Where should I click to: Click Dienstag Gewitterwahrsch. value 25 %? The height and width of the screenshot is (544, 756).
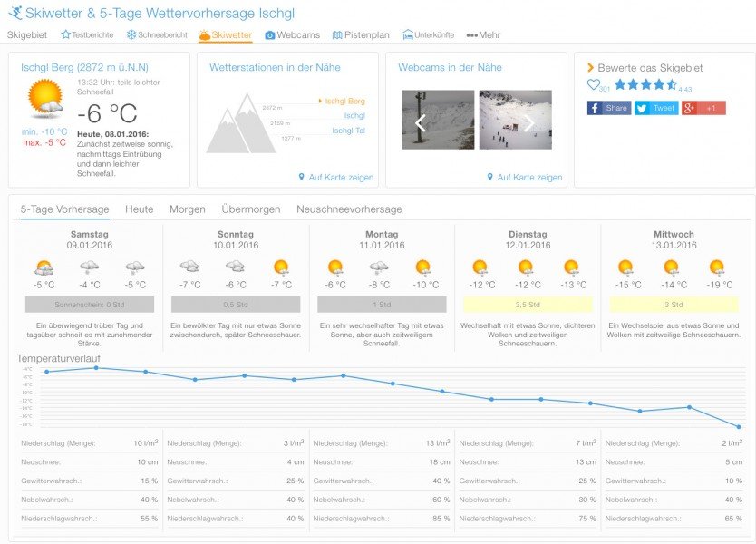click(587, 481)
